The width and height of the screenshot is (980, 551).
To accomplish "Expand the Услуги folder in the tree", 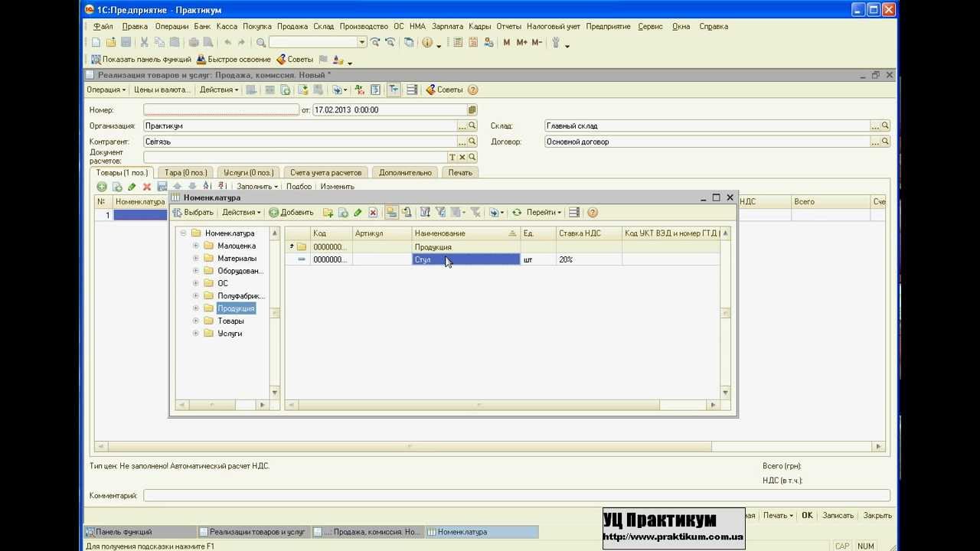I will coord(196,333).
